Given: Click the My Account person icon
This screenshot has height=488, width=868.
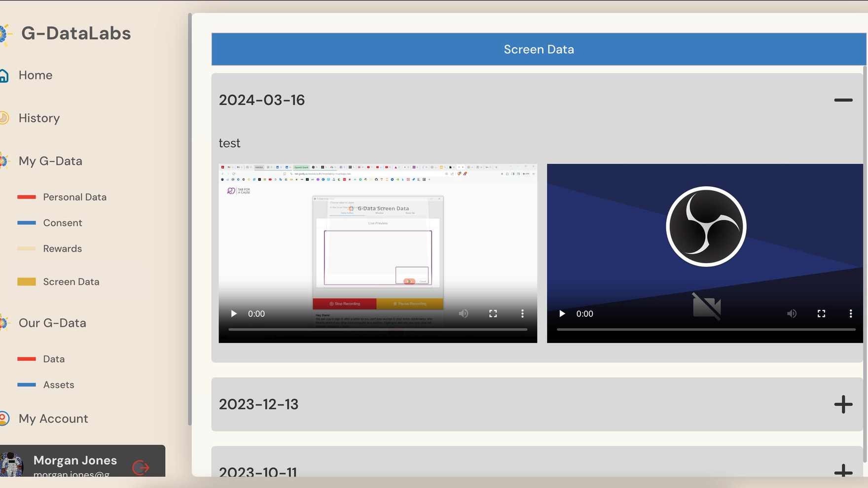Looking at the screenshot, I should (4, 418).
